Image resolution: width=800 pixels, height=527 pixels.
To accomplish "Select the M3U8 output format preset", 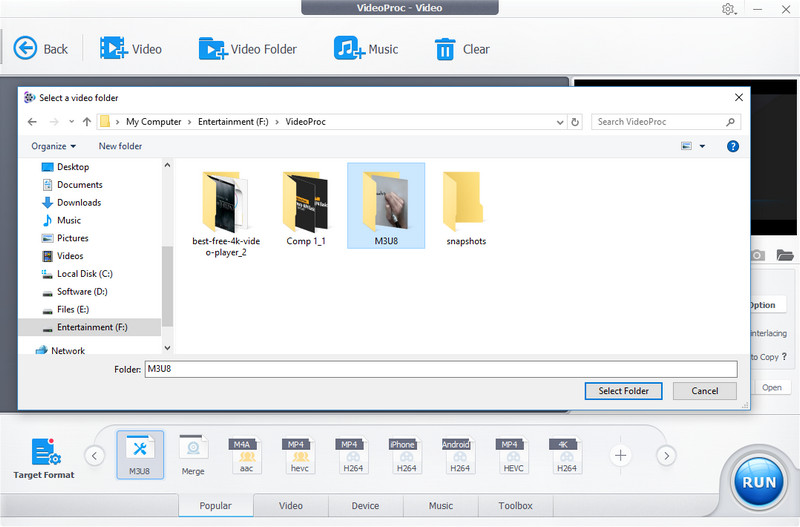I will coord(140,455).
